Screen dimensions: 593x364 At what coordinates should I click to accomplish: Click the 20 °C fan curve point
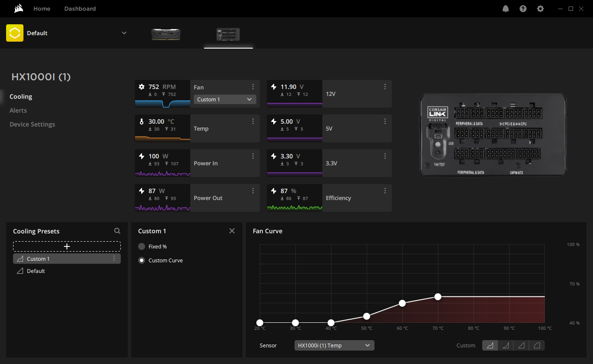tap(260, 323)
